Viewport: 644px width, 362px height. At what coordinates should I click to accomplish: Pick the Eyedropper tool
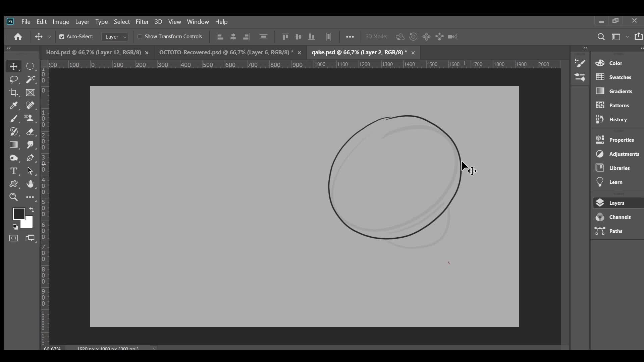click(13, 106)
